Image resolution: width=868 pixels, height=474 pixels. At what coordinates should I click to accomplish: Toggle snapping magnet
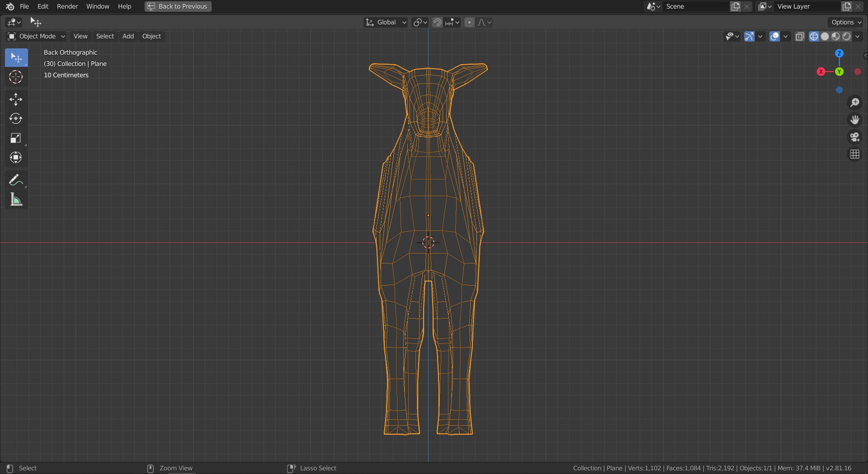coord(437,22)
